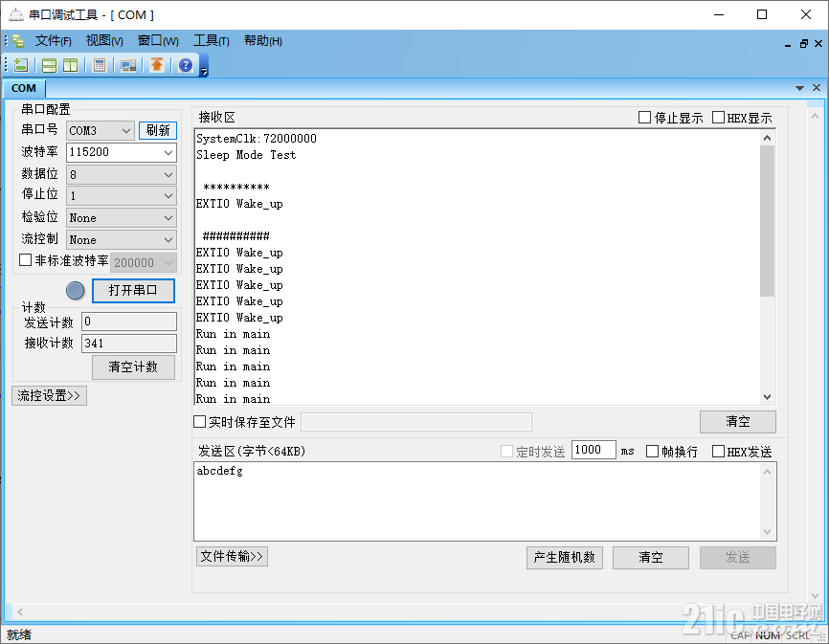Click 清空 button under the receive area
829x644 pixels.
[737, 422]
